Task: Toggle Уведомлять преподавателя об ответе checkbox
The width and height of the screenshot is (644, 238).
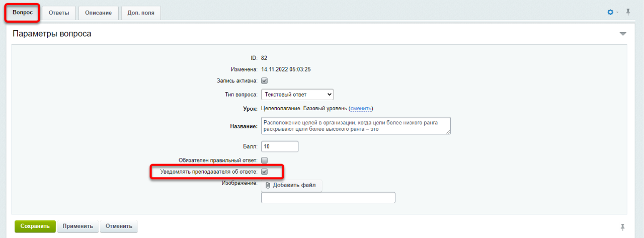Action: (264, 172)
